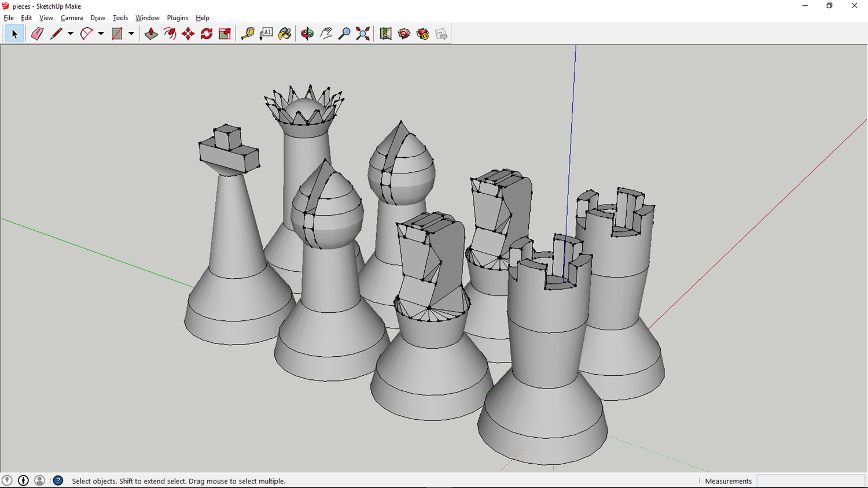Expand the Line tool variants dropdown
This screenshot has width=868, height=488.
click(x=70, y=34)
